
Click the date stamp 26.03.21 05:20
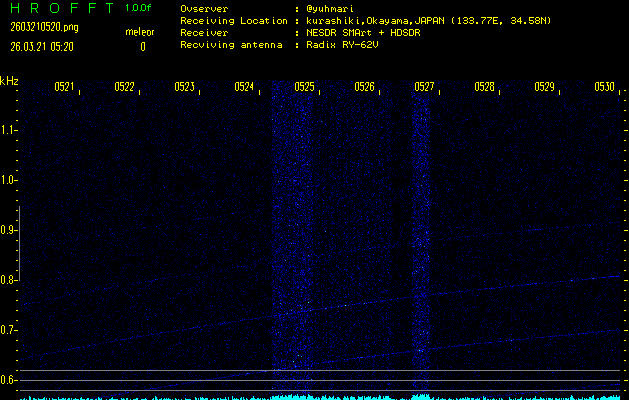tap(42, 47)
